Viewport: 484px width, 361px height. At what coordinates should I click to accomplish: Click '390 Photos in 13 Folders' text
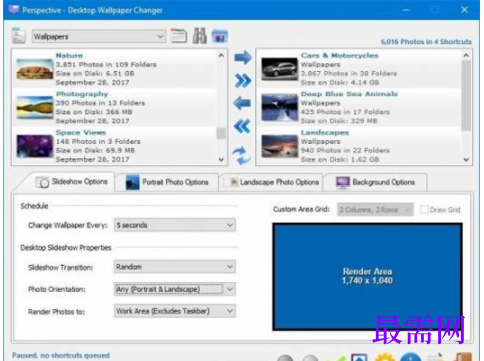pyautogui.click(x=100, y=103)
